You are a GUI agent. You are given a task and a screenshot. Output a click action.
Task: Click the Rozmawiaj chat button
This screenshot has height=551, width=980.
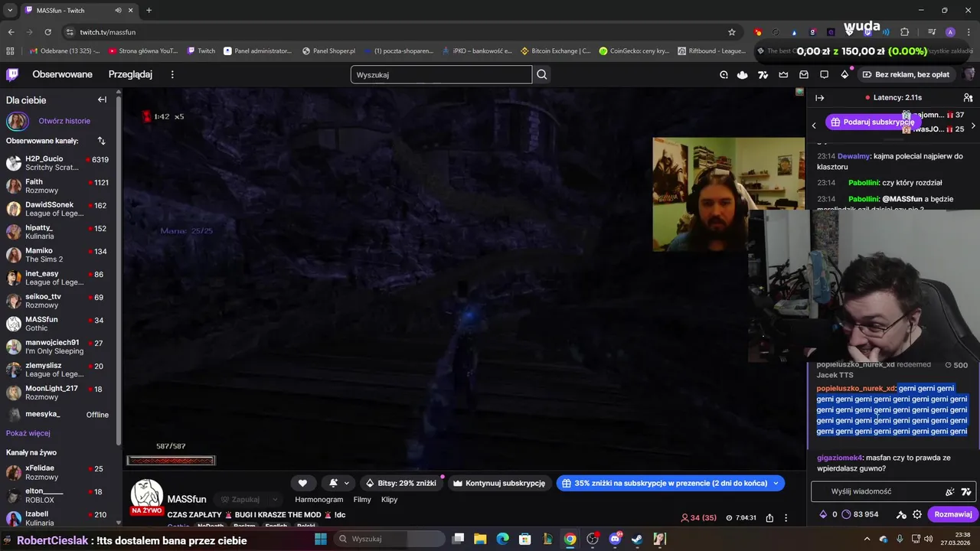[952, 514]
